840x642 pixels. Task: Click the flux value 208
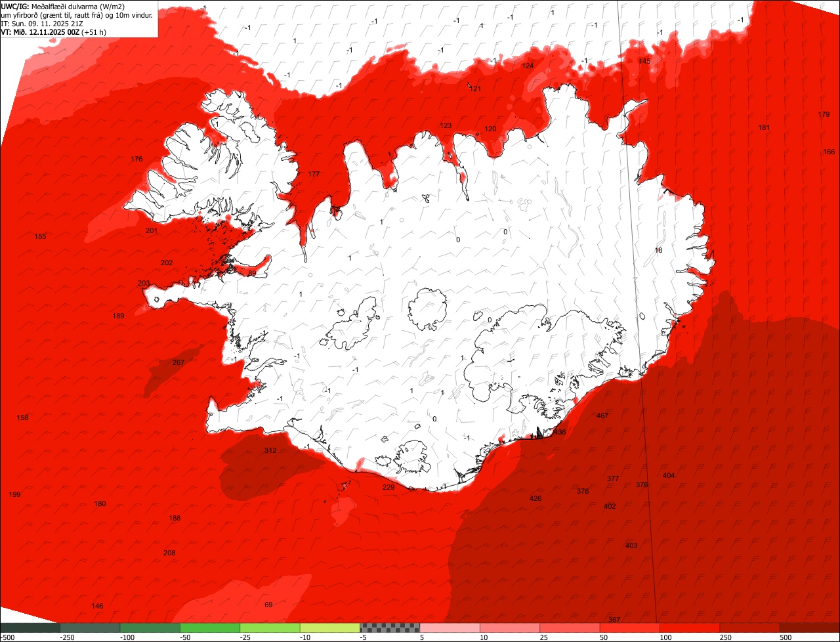169,553
